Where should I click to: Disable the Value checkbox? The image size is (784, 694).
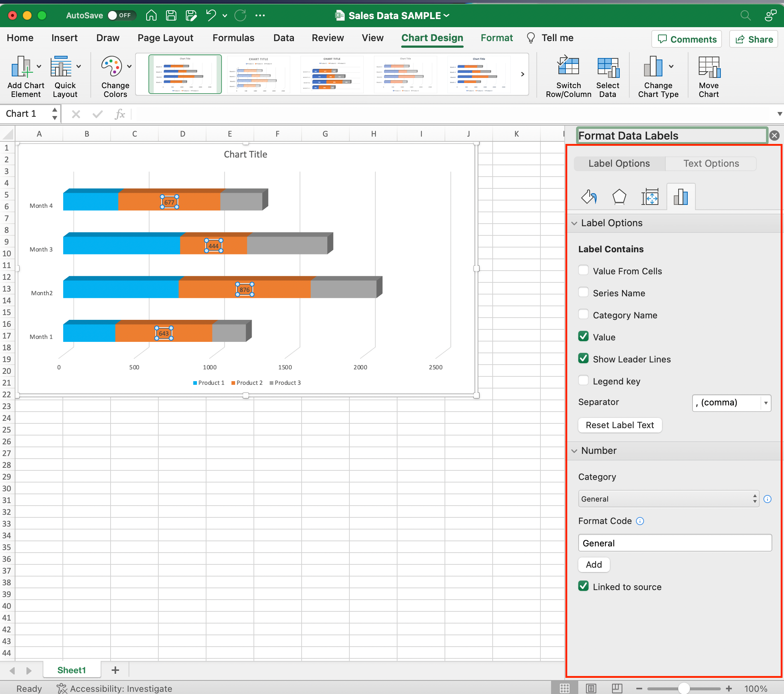pos(583,336)
